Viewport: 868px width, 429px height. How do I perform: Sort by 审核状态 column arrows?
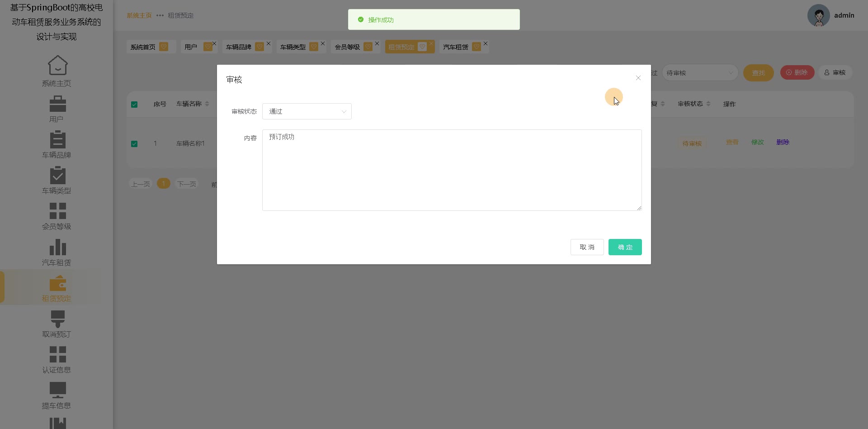coord(708,104)
